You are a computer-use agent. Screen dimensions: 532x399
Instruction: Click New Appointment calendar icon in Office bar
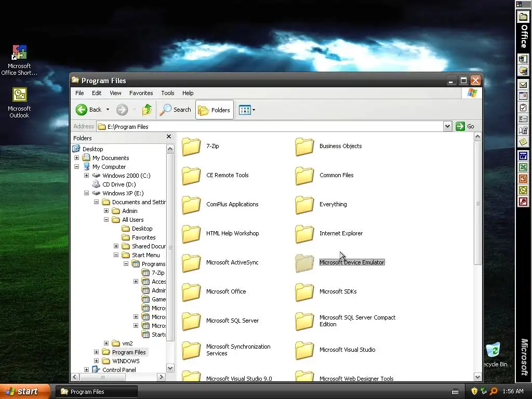(523, 96)
